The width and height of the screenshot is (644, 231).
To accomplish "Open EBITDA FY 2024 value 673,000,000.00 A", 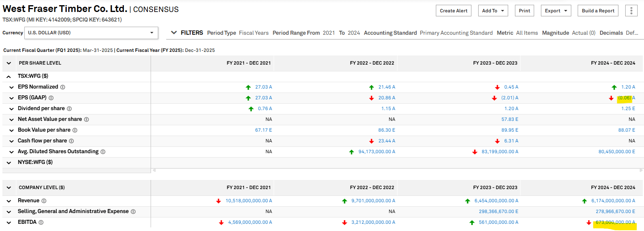I will [615, 222].
